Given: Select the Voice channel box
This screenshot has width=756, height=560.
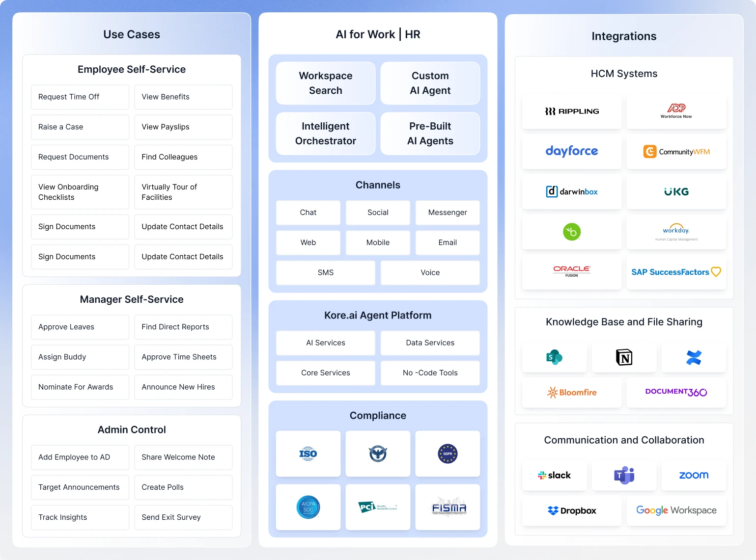Looking at the screenshot, I should pyautogui.click(x=430, y=272).
